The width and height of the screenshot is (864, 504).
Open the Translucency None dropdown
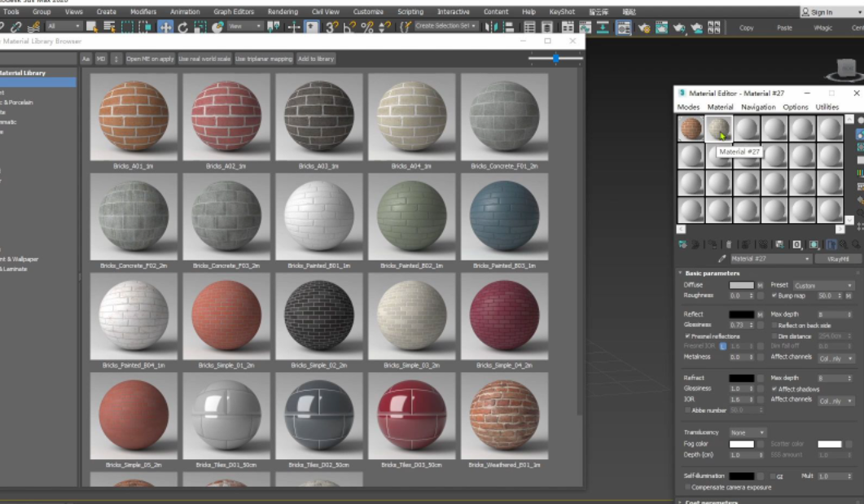[x=748, y=432]
